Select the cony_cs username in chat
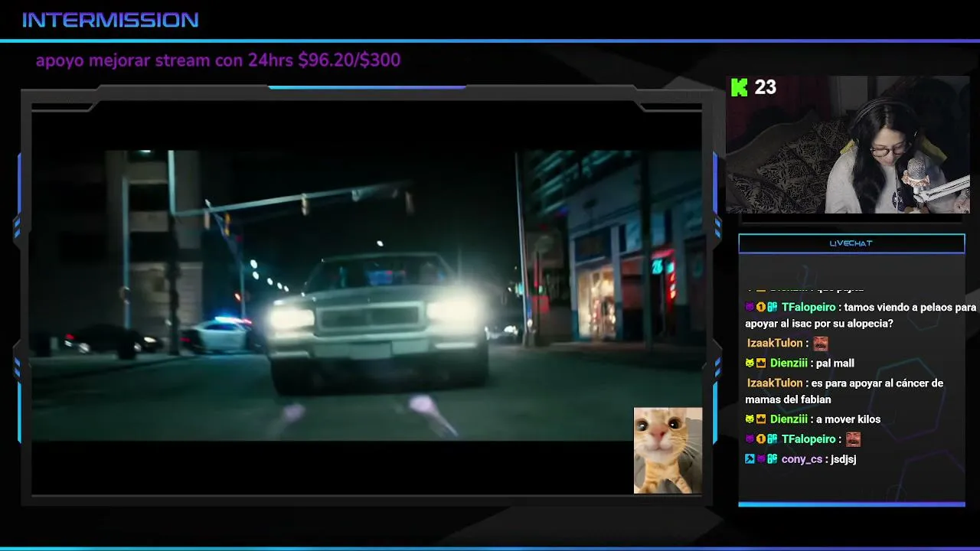Screen dimensions: 980x551 (x=802, y=459)
